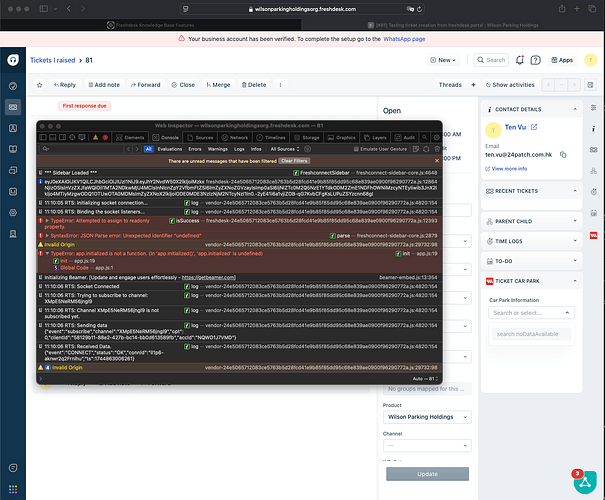Open Ten Vu contact in new window icon
The height and width of the screenshot is (500, 605).
point(534,127)
